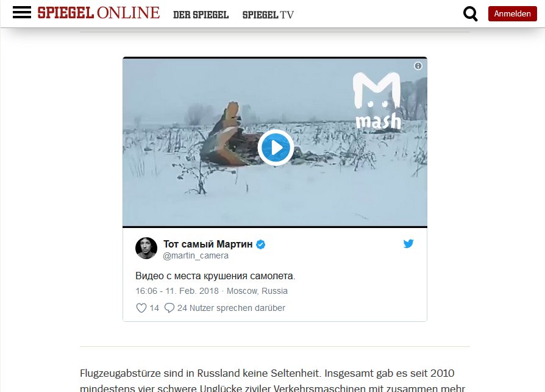Play the embedded crash site video

276,148
